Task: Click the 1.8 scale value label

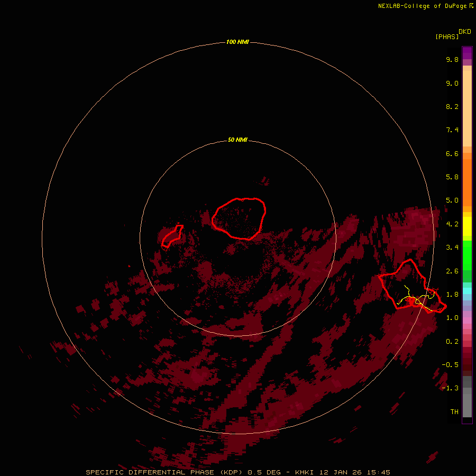Action: (x=452, y=295)
